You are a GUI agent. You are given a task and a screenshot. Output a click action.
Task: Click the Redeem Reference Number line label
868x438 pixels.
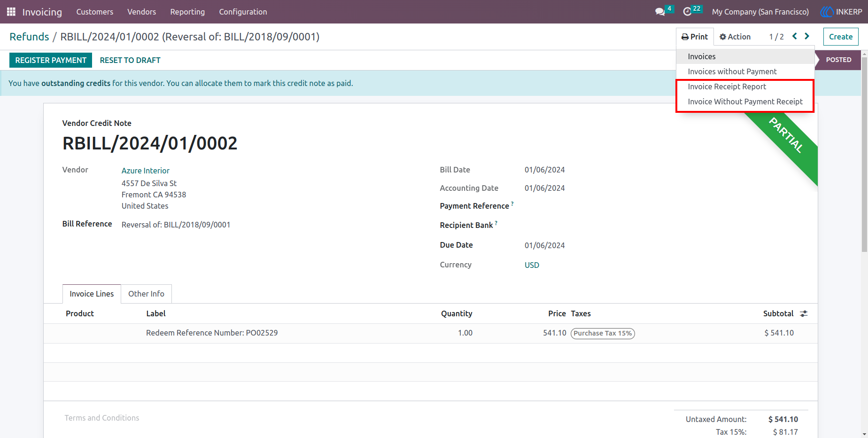[x=212, y=333]
